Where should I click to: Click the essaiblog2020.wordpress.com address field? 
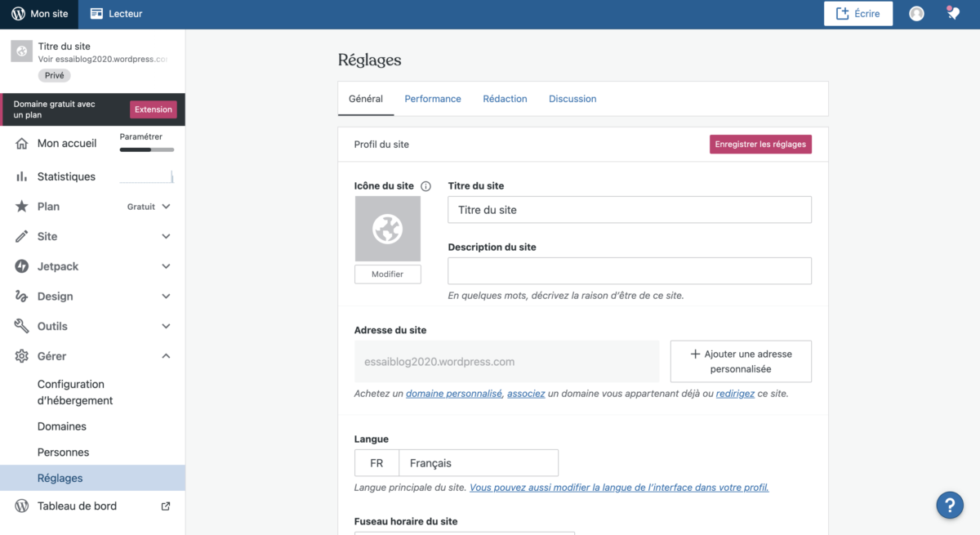506,361
